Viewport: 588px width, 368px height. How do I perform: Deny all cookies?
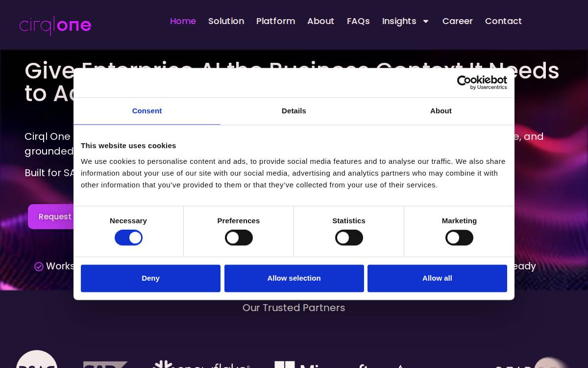tap(150, 278)
